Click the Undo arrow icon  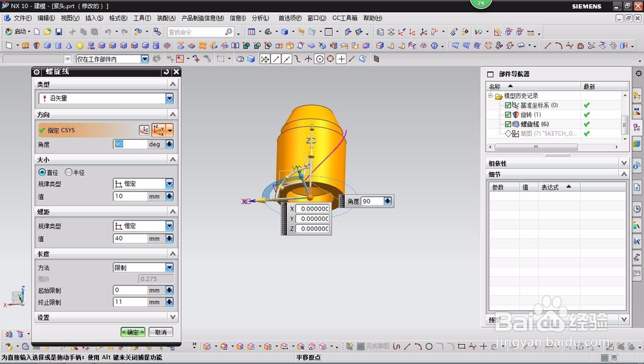(x=108, y=32)
